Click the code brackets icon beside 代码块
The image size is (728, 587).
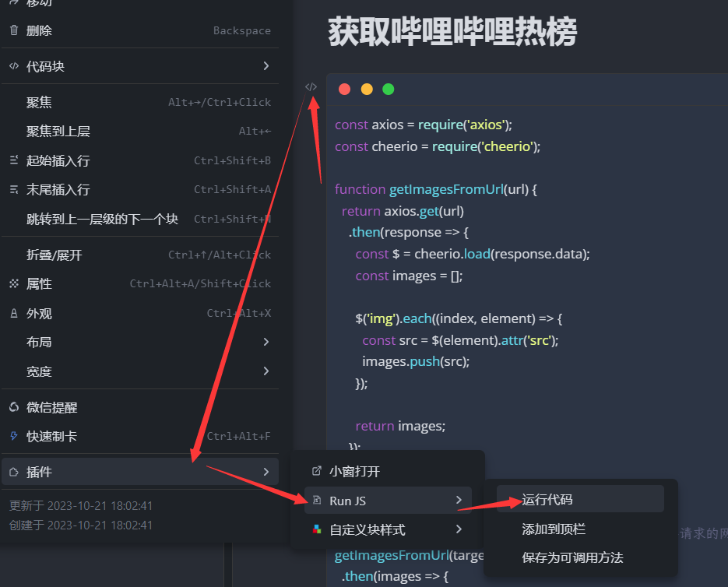(x=14, y=66)
